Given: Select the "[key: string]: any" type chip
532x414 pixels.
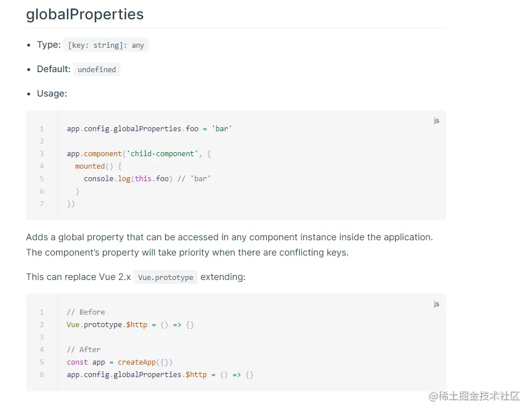Looking at the screenshot, I should pos(106,45).
